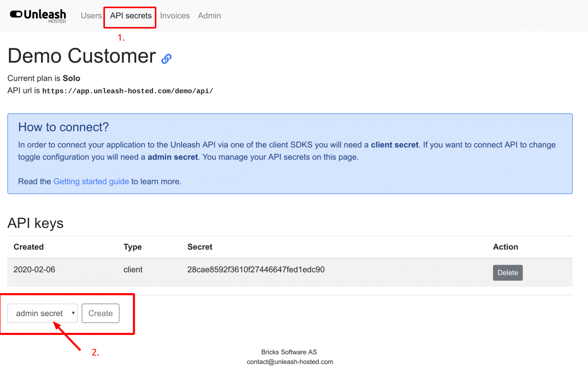Open the Admin section
Viewport: 588px width, 380px height.
pos(209,16)
